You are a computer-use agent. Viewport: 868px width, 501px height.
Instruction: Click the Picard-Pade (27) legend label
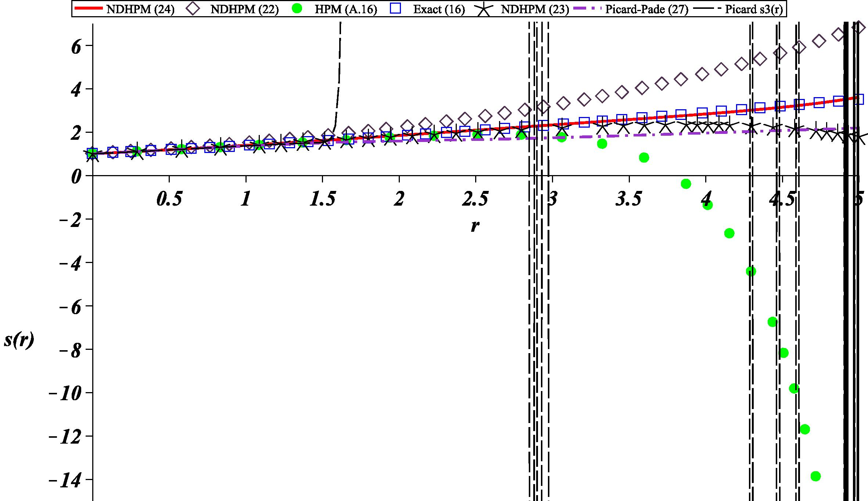click(x=647, y=9)
